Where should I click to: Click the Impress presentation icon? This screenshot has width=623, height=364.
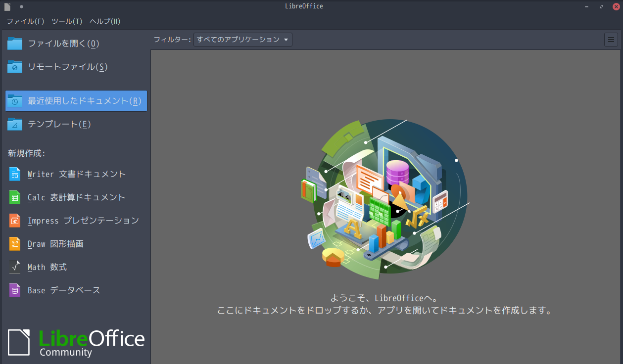15,221
